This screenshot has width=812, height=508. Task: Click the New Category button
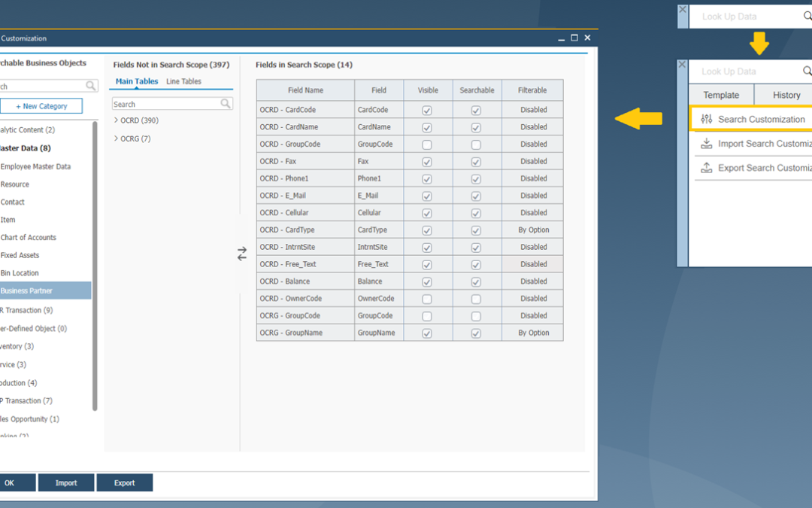coord(41,106)
